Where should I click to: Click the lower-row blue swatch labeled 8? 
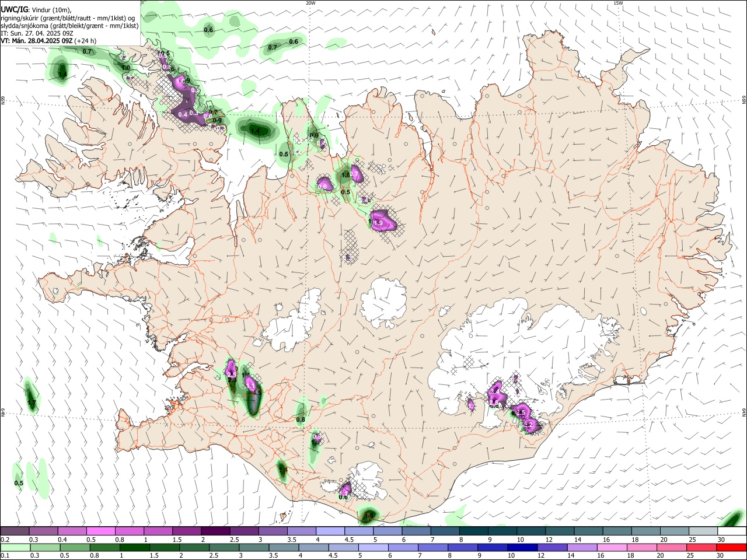pos(462,547)
